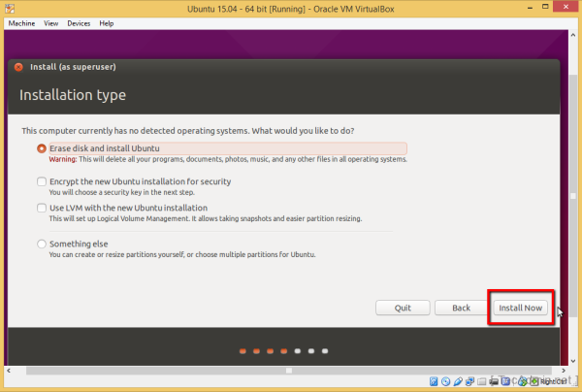The height and width of the screenshot is (392, 582).
Task: Select Erase disk and install Ubuntu
Action: (41, 148)
